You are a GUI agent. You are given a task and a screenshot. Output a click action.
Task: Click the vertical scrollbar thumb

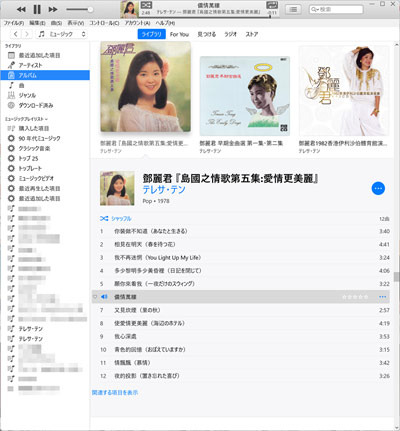coord(396,277)
